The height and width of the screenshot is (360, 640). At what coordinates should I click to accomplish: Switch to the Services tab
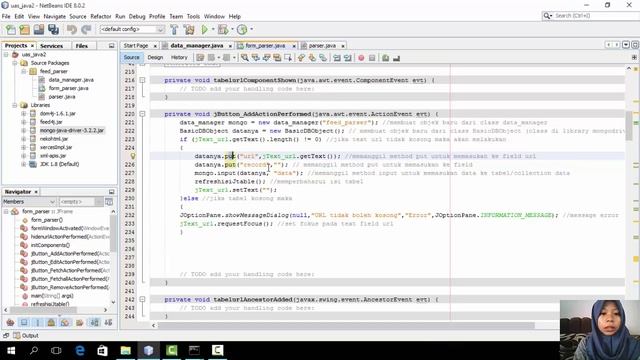51,46
